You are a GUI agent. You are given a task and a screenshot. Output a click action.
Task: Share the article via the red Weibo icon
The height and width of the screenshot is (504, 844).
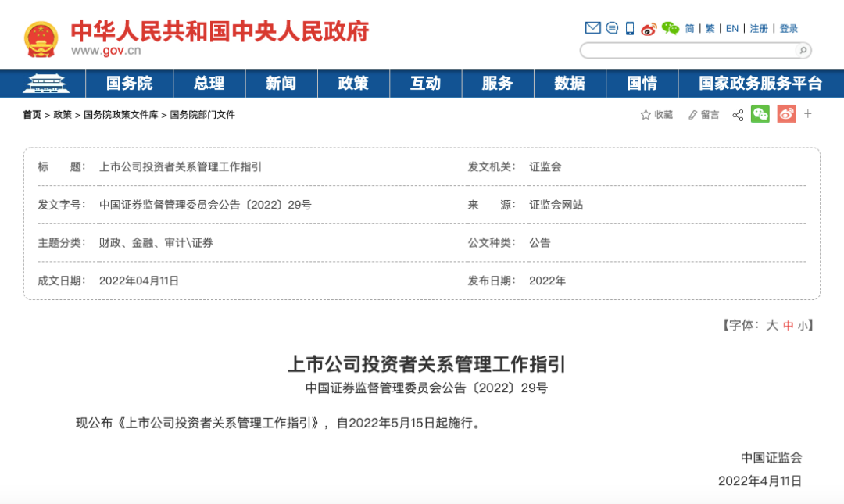pyautogui.click(x=786, y=114)
